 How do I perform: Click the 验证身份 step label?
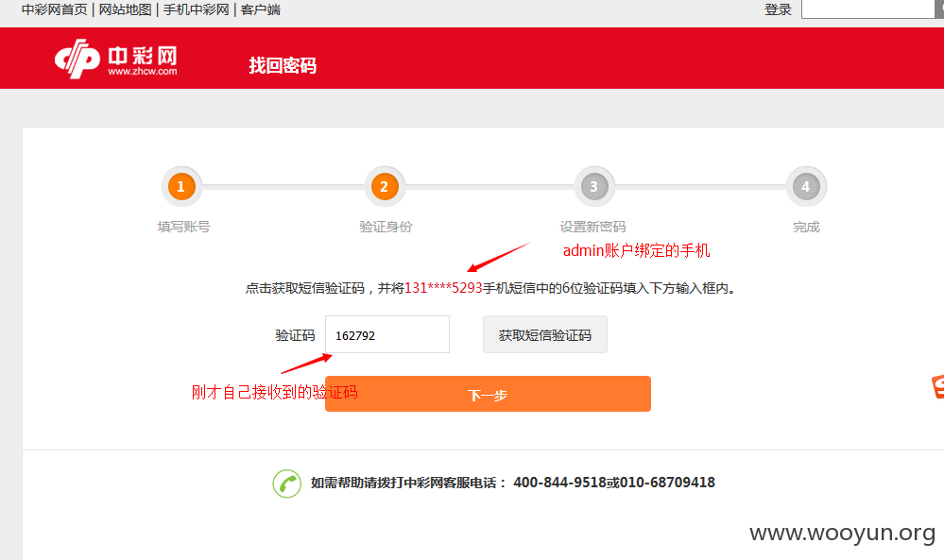(x=386, y=227)
